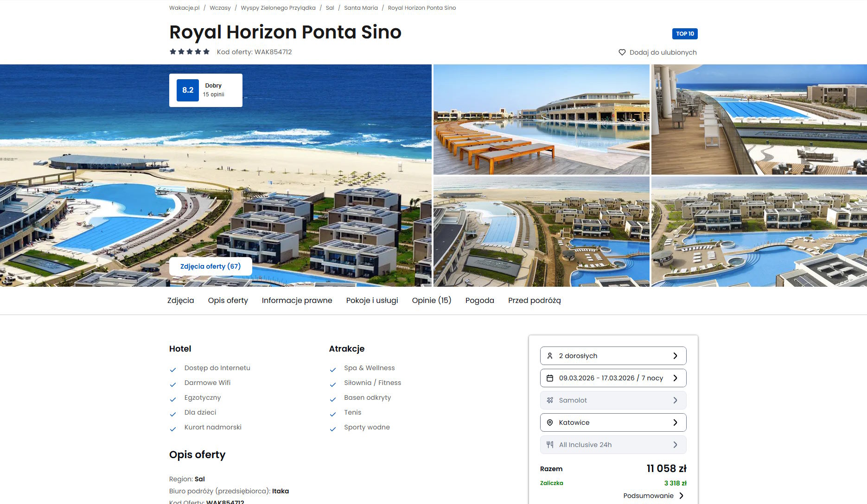Screen dimensions: 867x504
Task: Expand the Katowice departure city selector
Action: point(613,422)
